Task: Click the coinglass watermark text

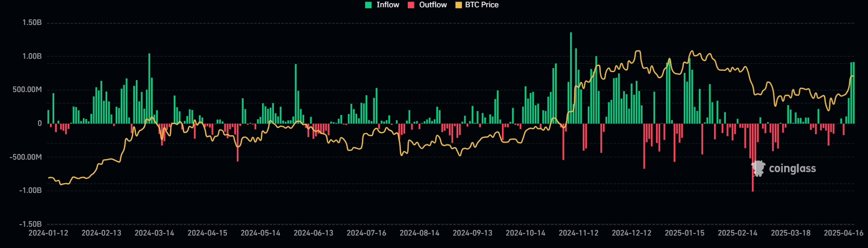Action: coord(792,168)
